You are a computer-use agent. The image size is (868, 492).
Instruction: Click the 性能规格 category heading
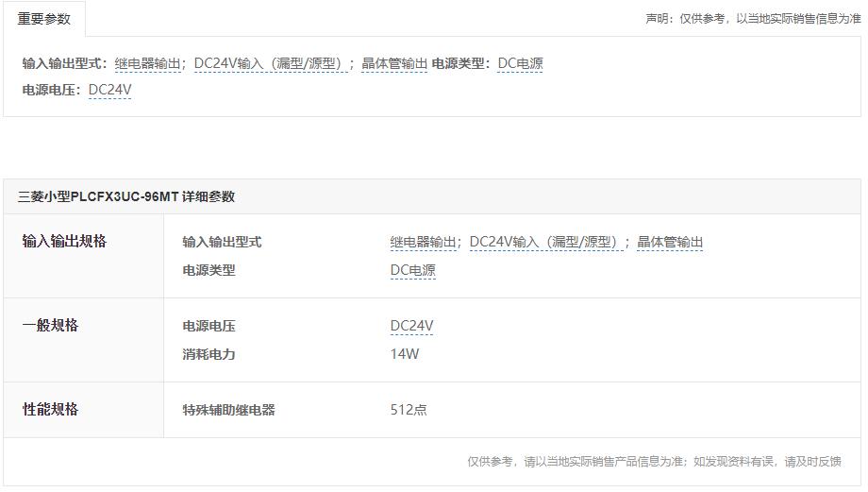click(x=50, y=410)
